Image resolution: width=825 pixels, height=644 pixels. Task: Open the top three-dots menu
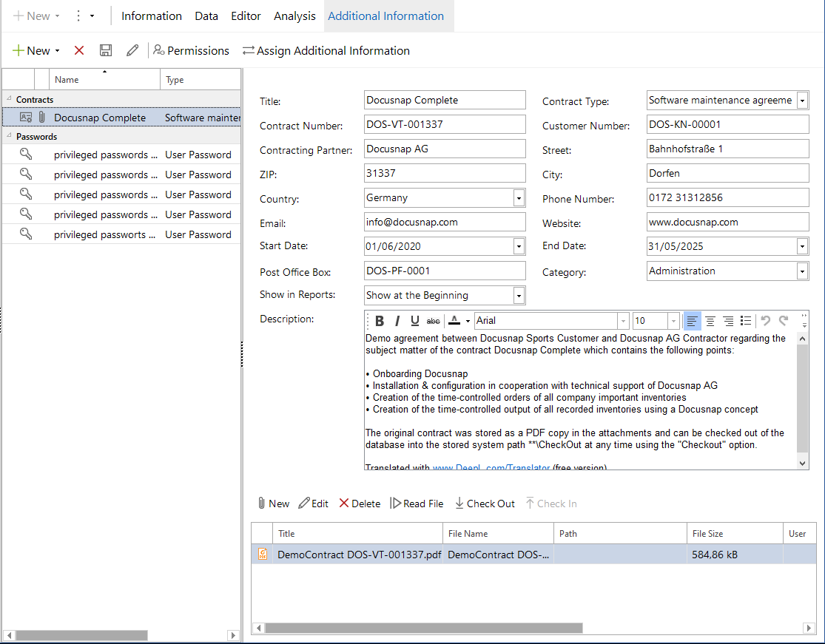tap(78, 16)
